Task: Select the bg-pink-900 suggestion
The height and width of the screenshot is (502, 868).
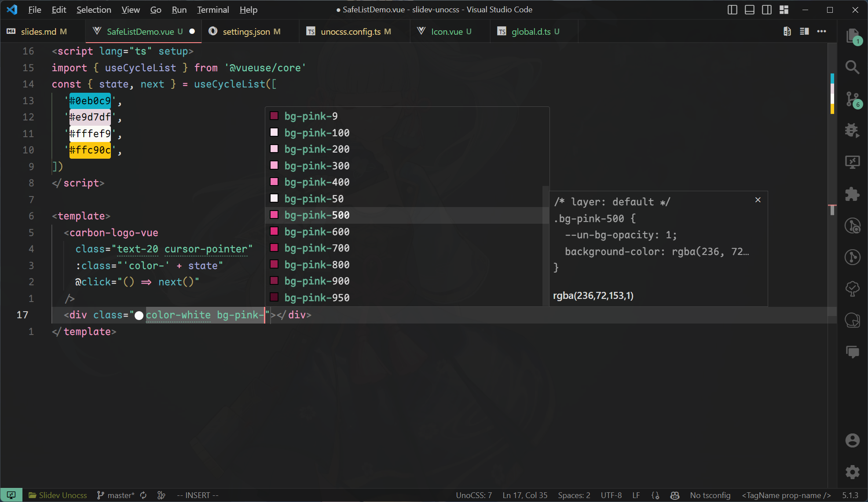Action: 405,281
